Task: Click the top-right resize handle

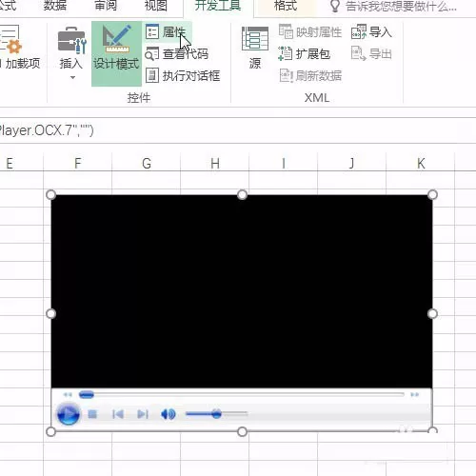Action: (x=432, y=194)
